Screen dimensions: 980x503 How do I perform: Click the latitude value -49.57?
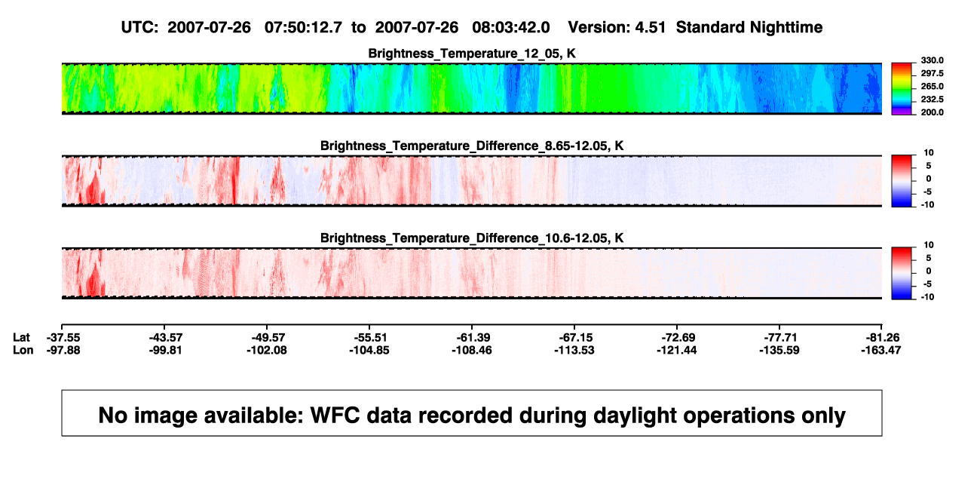tap(268, 337)
